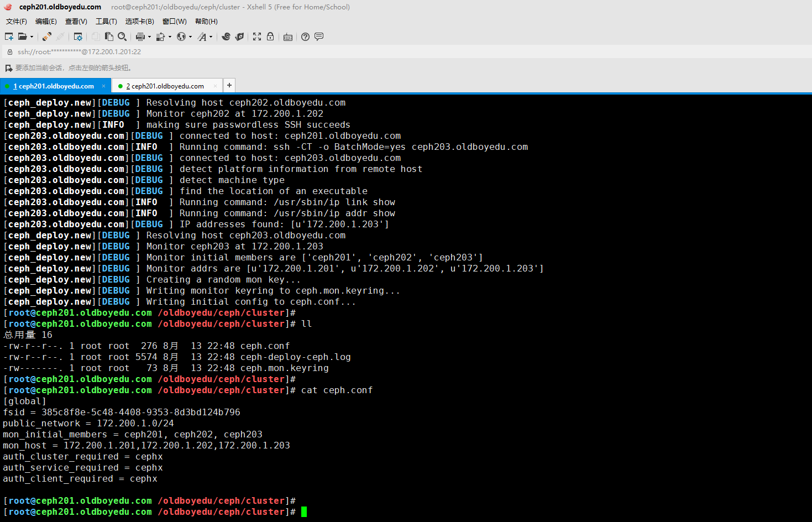The width and height of the screenshot is (812, 522).
Task: Click the Reconnect plug icon
Action: pyautogui.click(x=47, y=36)
